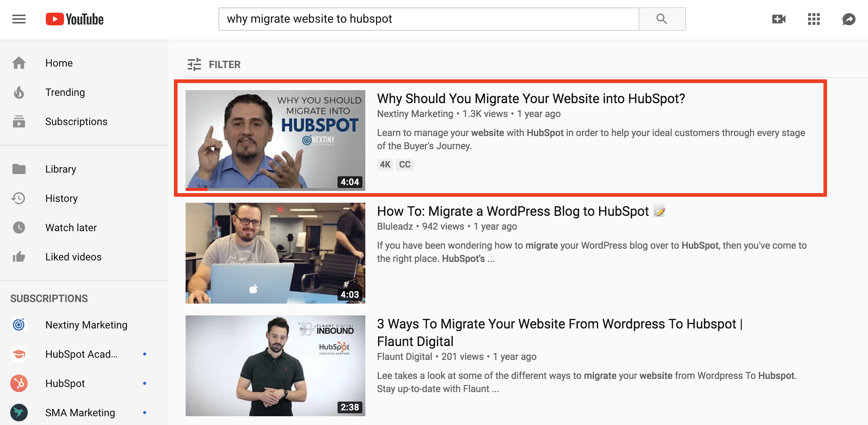Open SMA Marketing subscription link
This screenshot has width=868, height=425.
point(84,413)
